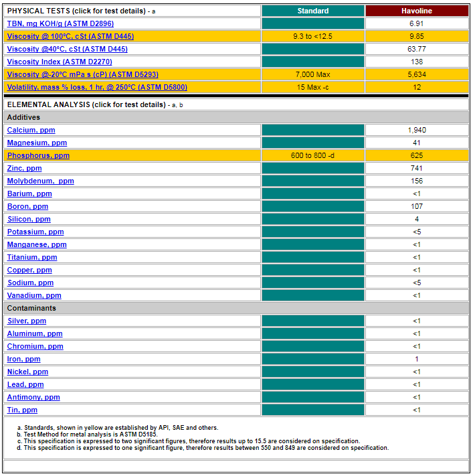Select the Silicon, ppm link
The image size is (473, 476).
(29, 219)
